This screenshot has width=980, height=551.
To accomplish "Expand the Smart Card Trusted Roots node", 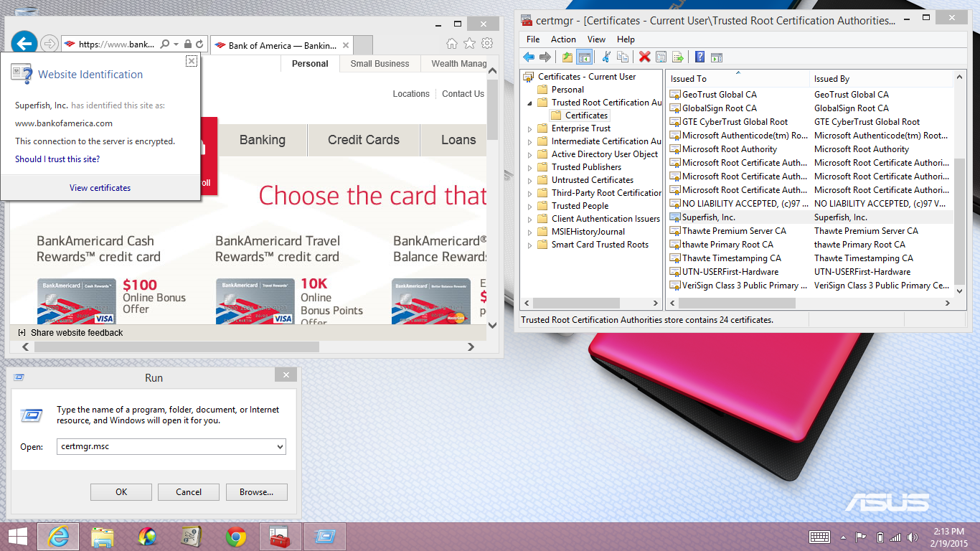I will [x=530, y=245].
